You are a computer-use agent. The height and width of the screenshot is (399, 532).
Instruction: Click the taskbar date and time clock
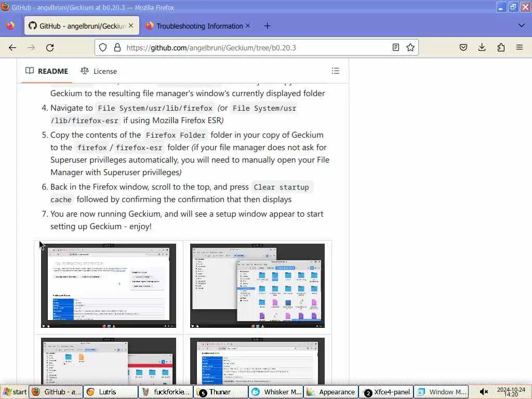point(511,392)
